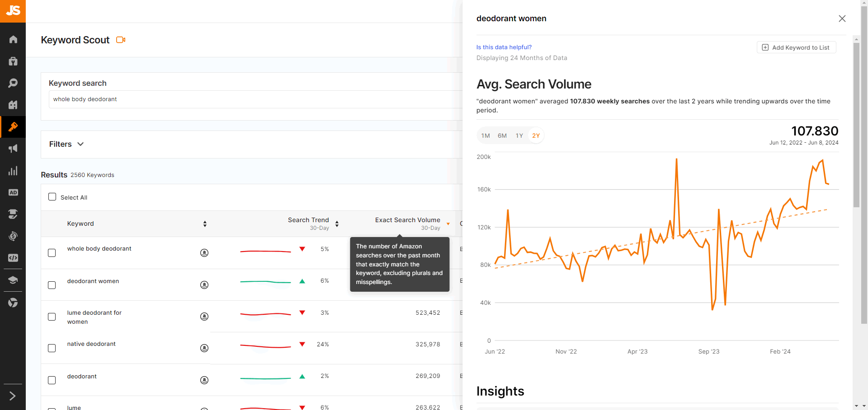The width and height of the screenshot is (868, 410).
Task: Click scrollbar down arrow in detail panel
Action: [856, 406]
